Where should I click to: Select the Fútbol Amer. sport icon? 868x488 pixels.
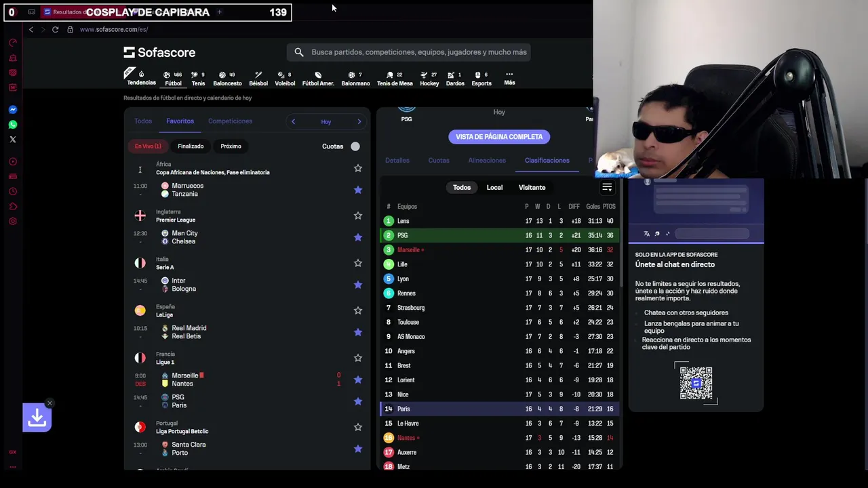tap(318, 79)
